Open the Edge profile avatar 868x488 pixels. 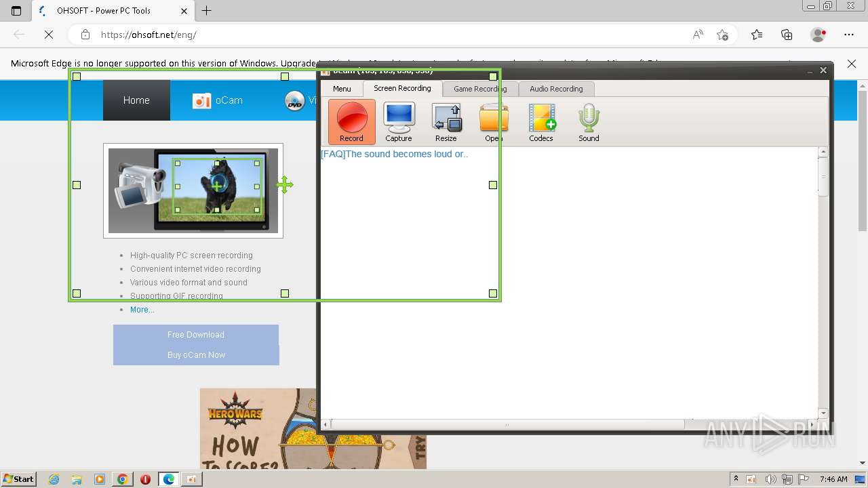click(x=818, y=35)
